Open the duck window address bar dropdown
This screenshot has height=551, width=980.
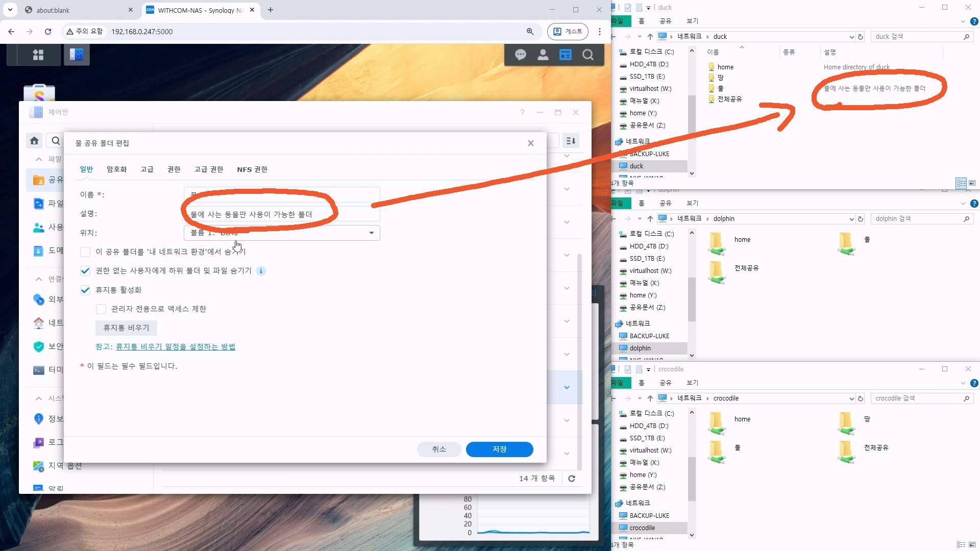point(851,37)
